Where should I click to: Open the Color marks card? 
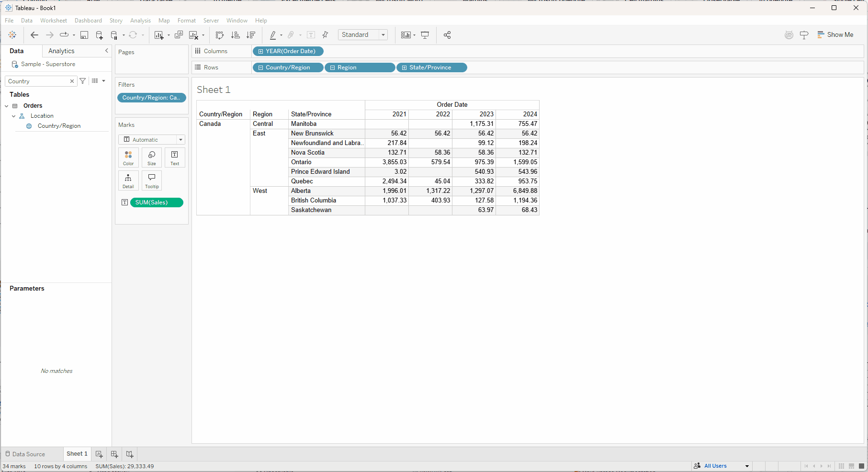pyautogui.click(x=128, y=157)
